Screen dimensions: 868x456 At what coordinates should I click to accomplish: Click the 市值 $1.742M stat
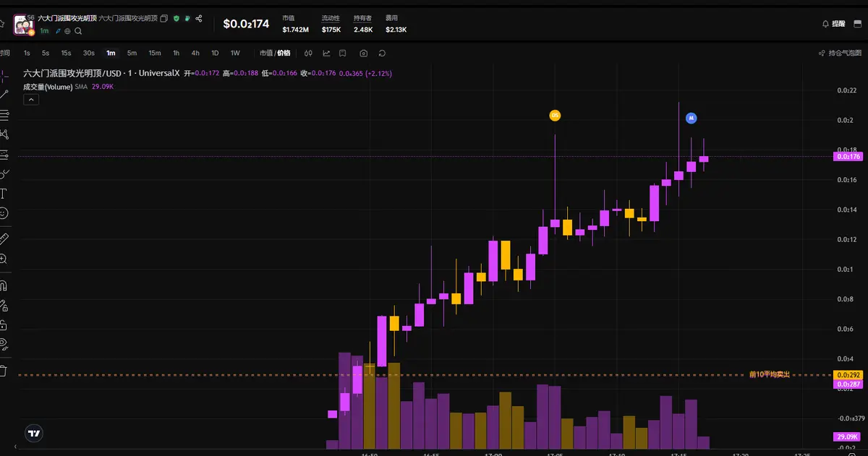coord(295,24)
